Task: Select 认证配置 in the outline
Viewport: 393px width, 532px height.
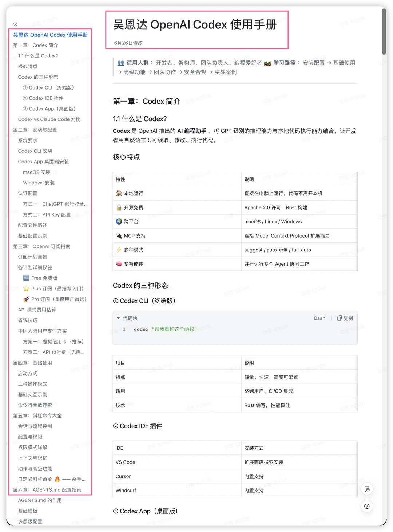Action: (x=28, y=193)
